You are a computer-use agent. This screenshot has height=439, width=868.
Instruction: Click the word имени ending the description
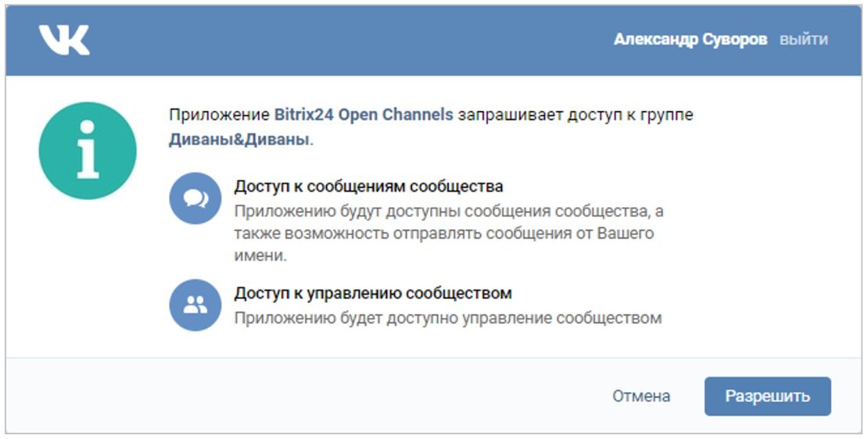(x=260, y=256)
